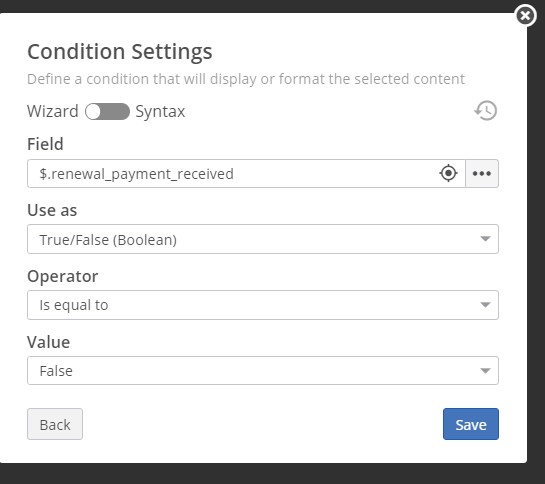Click the Value label text
Image resolution: width=545 pixels, height=484 pixels.
tap(49, 342)
